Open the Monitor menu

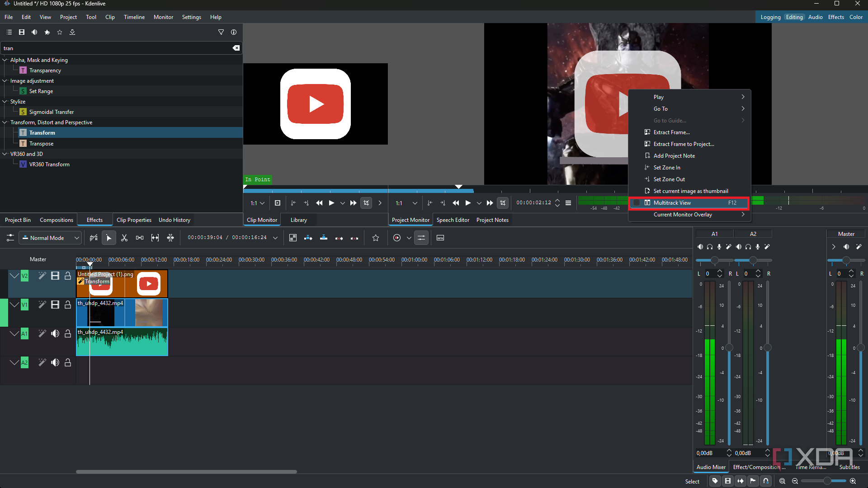[163, 17]
